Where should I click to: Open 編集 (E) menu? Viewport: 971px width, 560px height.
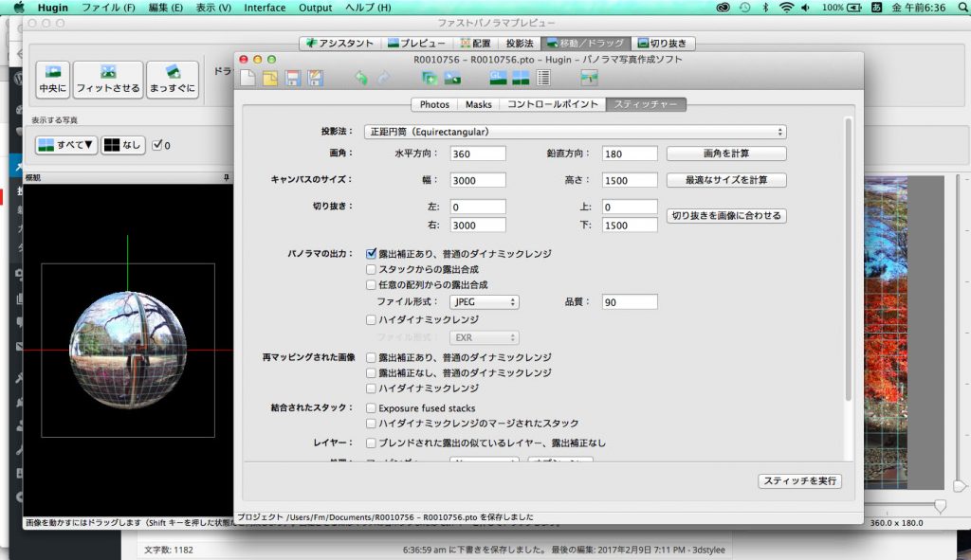click(x=166, y=8)
